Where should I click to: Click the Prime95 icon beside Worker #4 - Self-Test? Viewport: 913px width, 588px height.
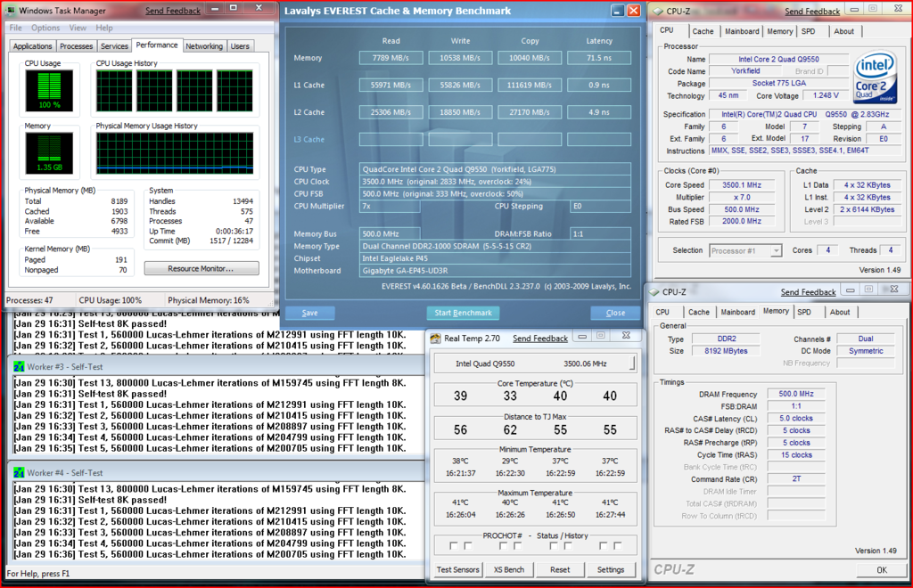19,473
